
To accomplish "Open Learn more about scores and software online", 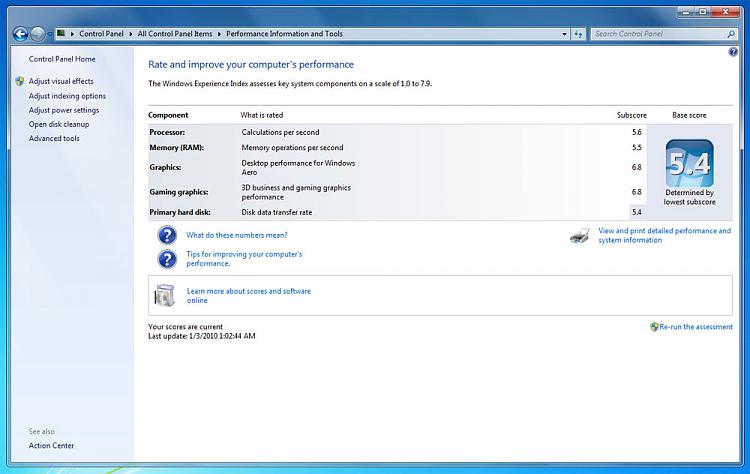I will (249, 296).
